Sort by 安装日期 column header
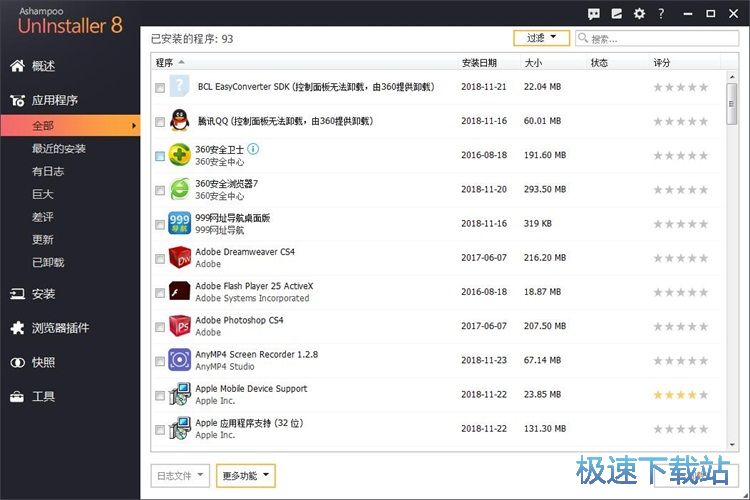 coord(477,63)
